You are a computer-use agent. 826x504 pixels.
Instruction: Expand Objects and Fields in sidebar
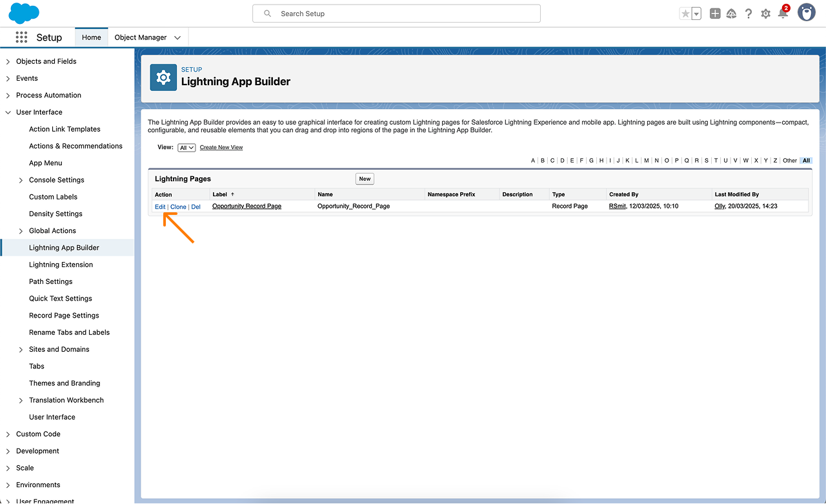(x=8, y=62)
